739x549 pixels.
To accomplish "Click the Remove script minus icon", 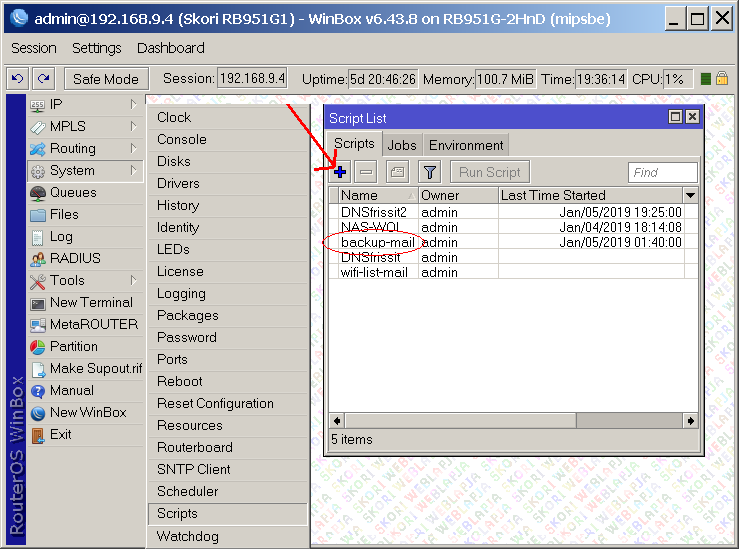I will (367, 172).
